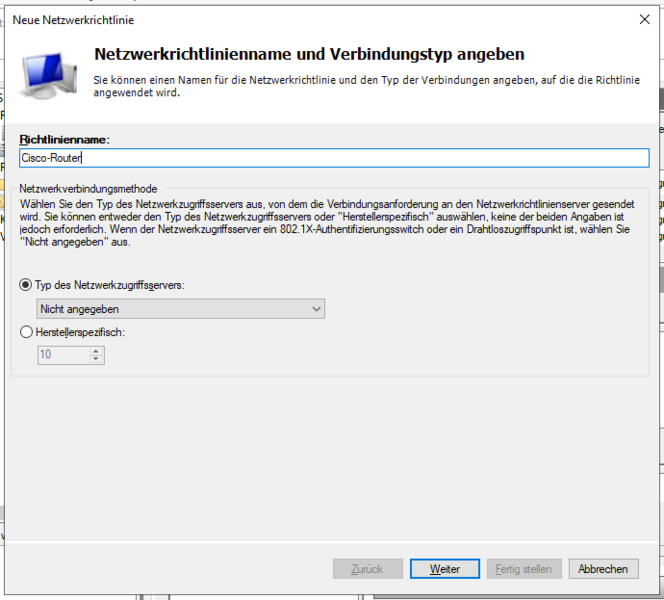Viewport: 664px width, 600px height.
Task: Select the Typ des Netzwerkzugriffsservers radio button
Action: 26,285
